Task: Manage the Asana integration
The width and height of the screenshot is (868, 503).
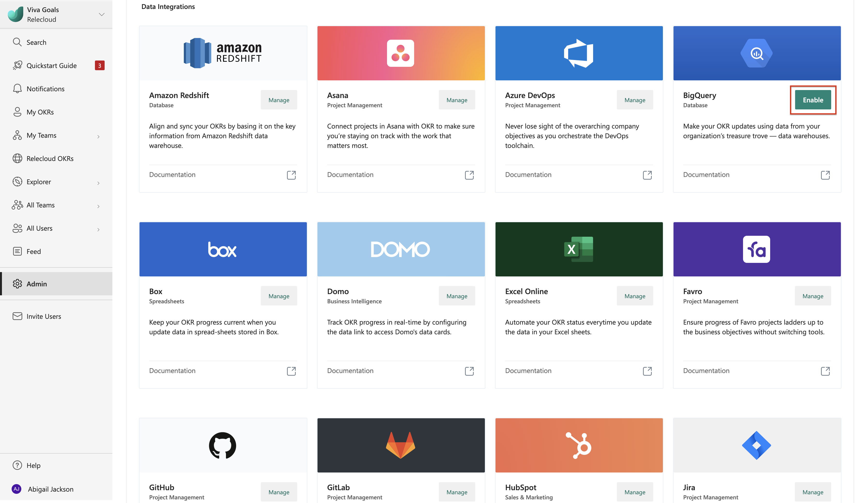Action: pyautogui.click(x=457, y=100)
